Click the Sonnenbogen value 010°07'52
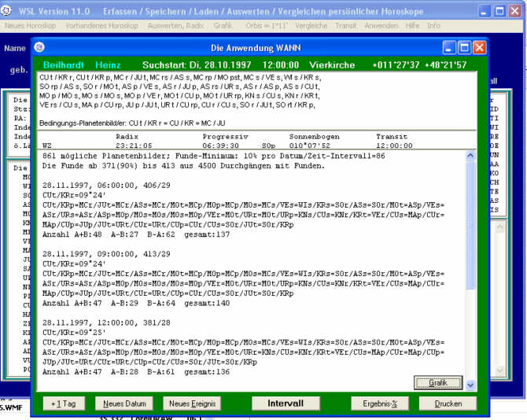 point(310,146)
